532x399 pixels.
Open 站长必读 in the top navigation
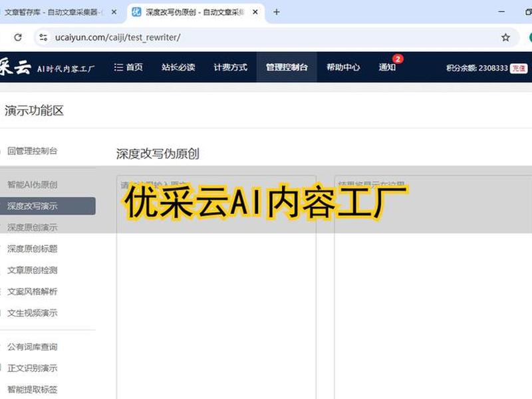[x=178, y=67]
